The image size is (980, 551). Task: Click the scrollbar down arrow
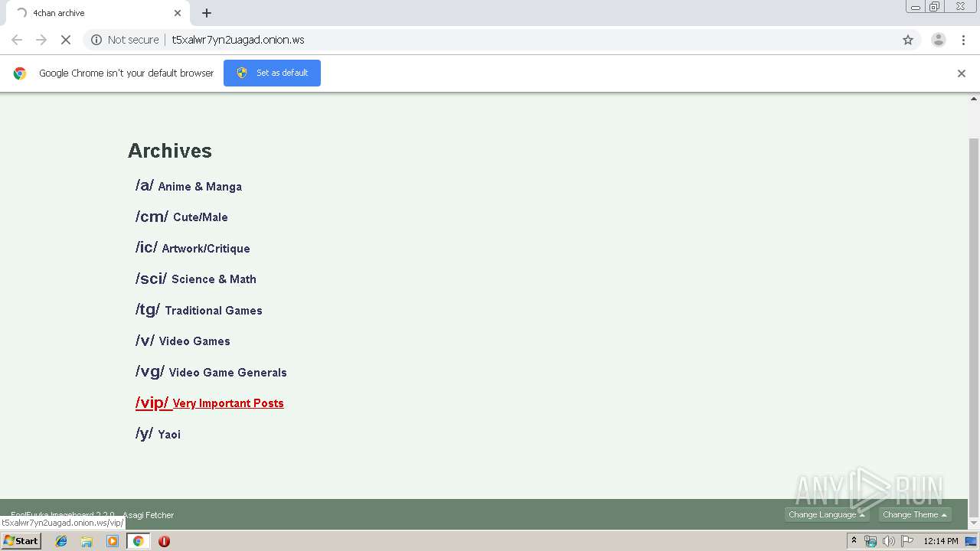point(974,523)
